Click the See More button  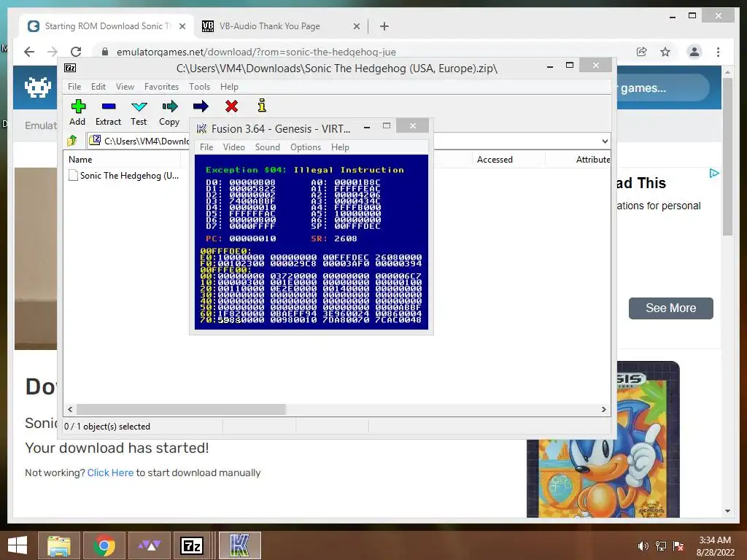coord(671,308)
